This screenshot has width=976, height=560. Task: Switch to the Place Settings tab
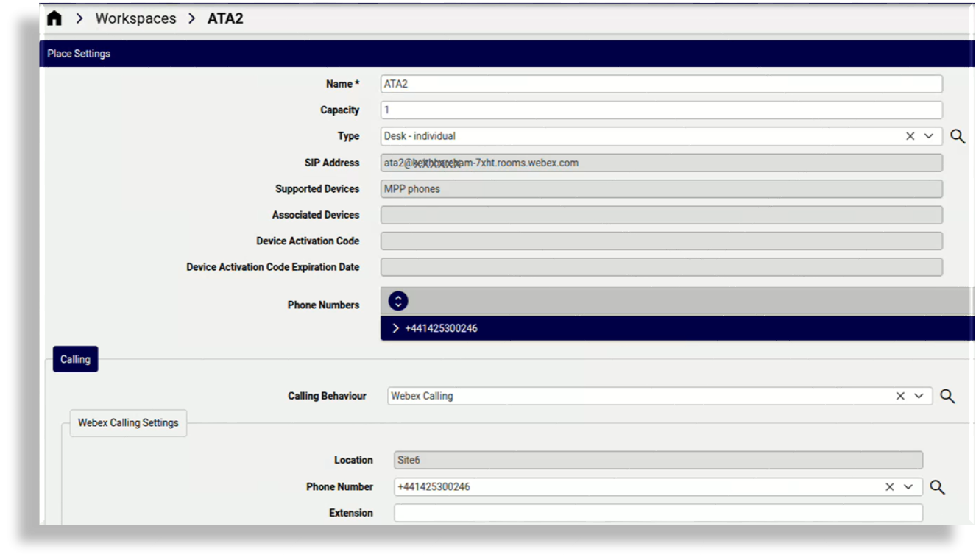[x=78, y=53]
